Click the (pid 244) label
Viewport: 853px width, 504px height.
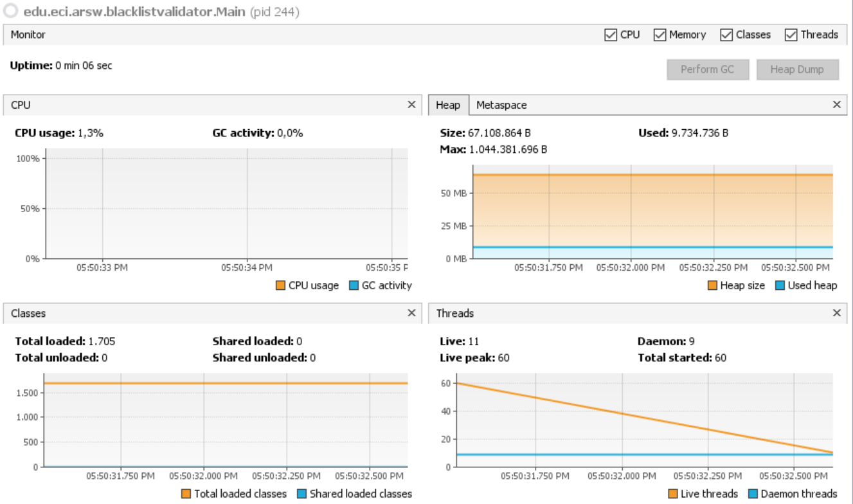click(x=274, y=12)
